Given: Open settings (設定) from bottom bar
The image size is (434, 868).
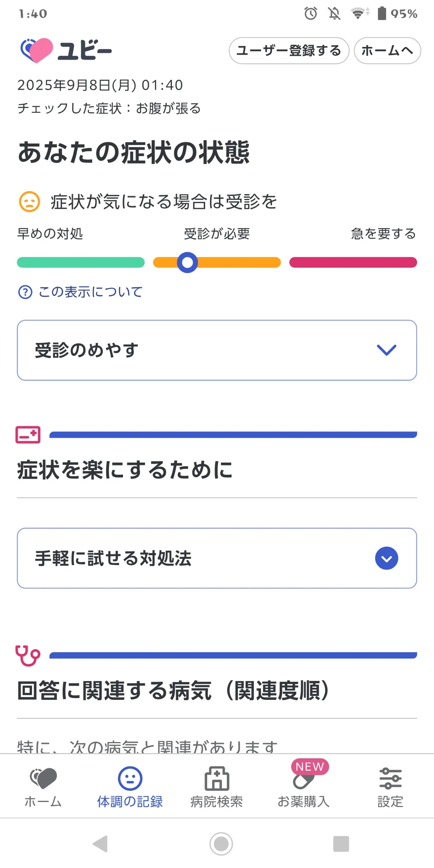Looking at the screenshot, I should tap(390, 787).
